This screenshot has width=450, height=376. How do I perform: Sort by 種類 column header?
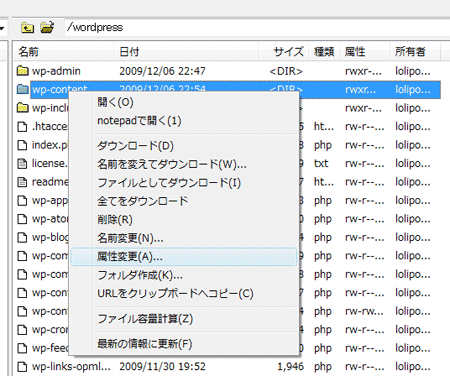324,52
